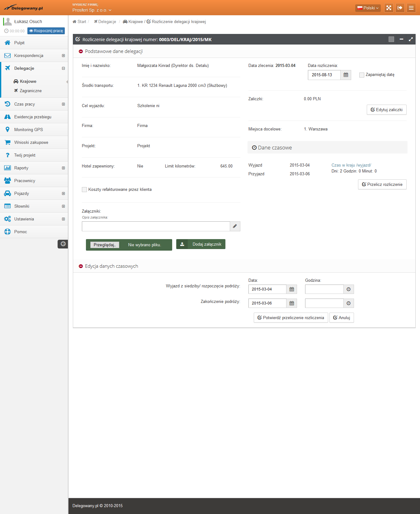Click the gray color square in panel header

tap(391, 39)
